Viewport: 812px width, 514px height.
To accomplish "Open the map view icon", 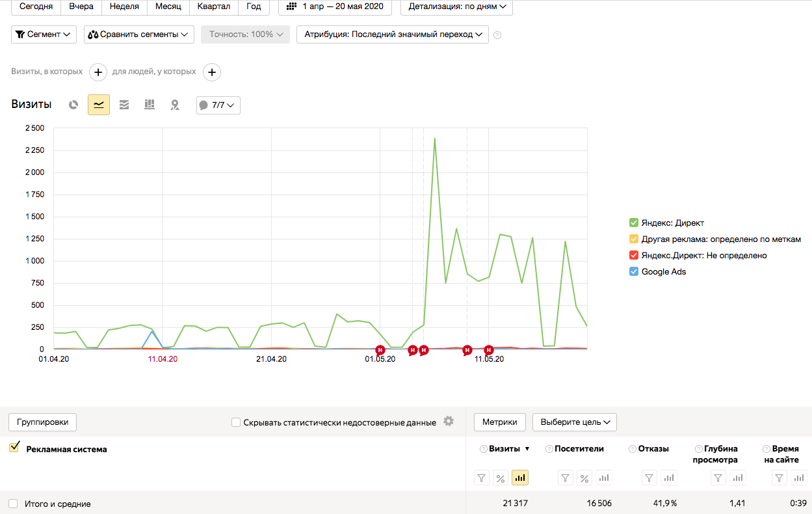I will [174, 105].
